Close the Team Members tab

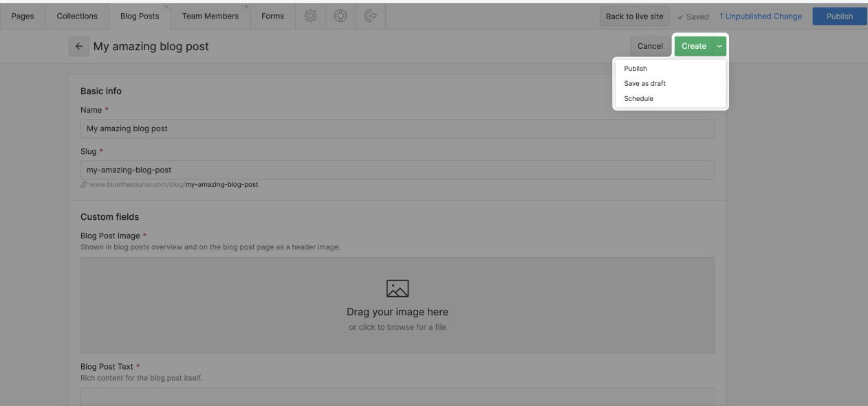click(x=246, y=6)
